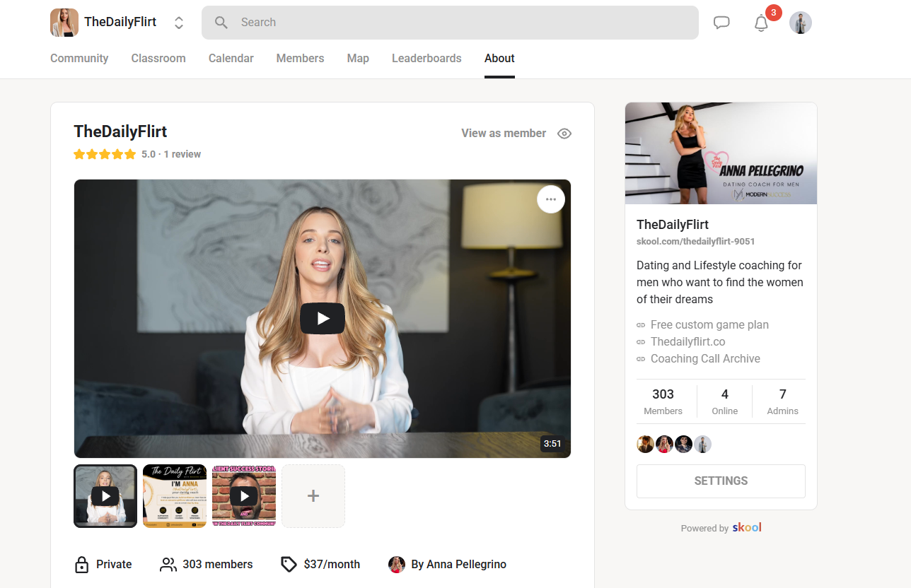Viewport: 911px width, 588px height.
Task: Open the third admin avatar
Action: coord(683,444)
